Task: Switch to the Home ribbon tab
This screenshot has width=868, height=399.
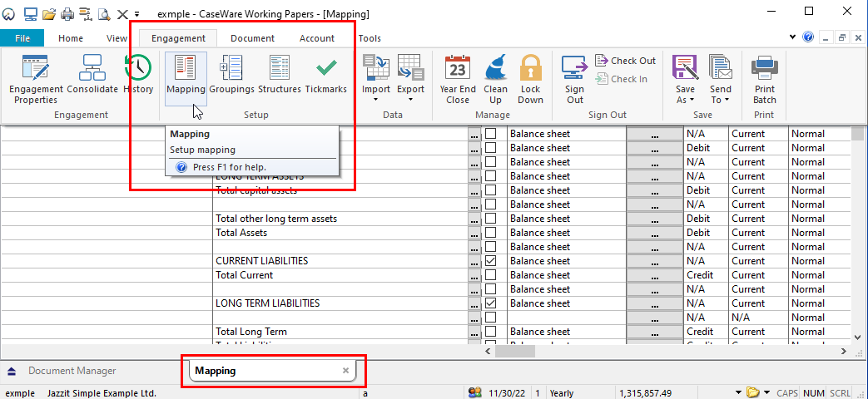Action: (71, 38)
